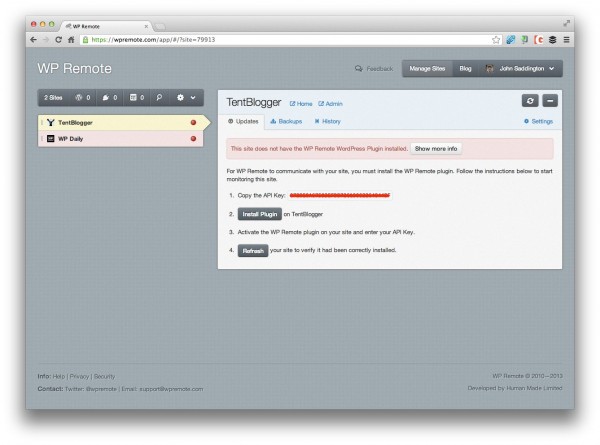The width and height of the screenshot is (600, 445).
Task: Click the red status dot on WP Daily
Action: tap(193, 139)
